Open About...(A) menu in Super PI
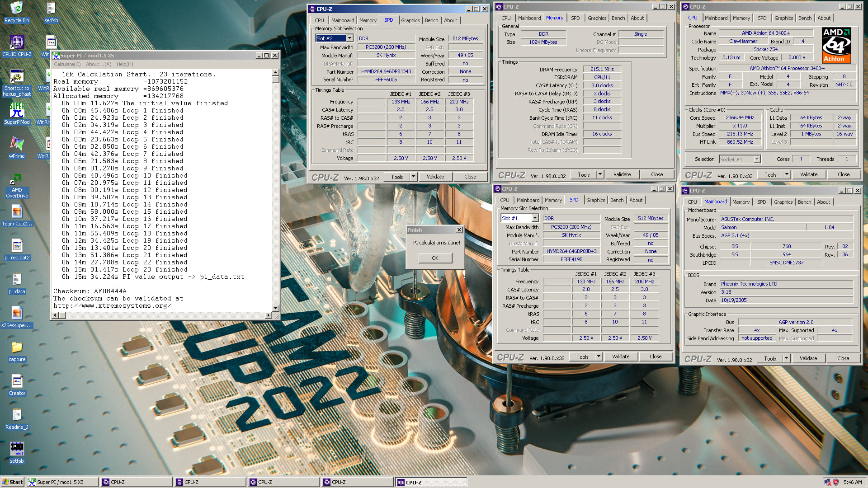Viewport: 868px width, 488px height. (99, 64)
